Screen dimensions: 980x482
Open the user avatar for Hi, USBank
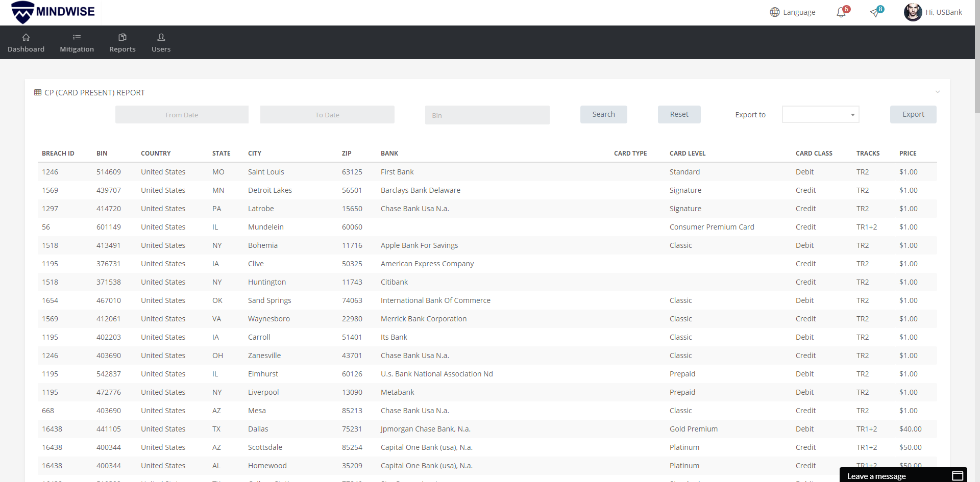click(x=913, y=12)
